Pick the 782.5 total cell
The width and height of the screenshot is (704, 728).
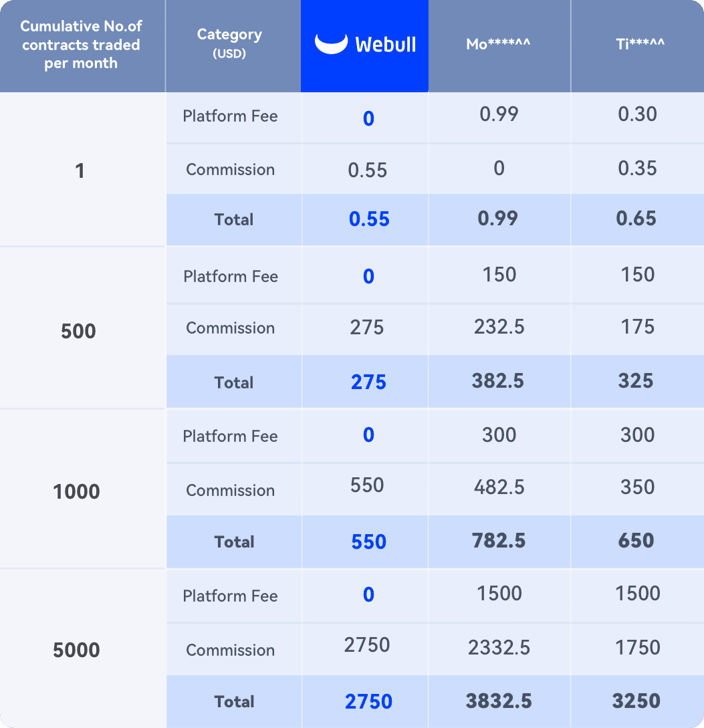(x=499, y=540)
